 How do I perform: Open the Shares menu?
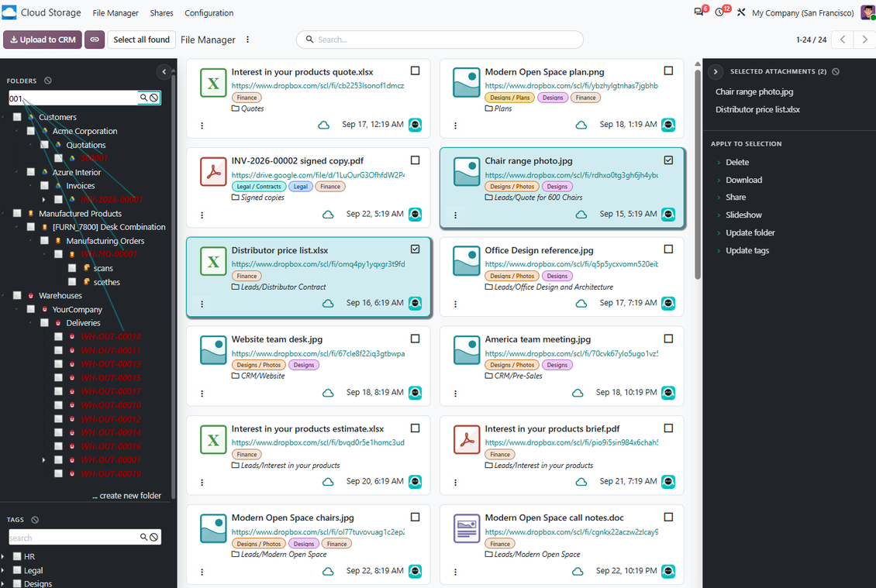(161, 13)
